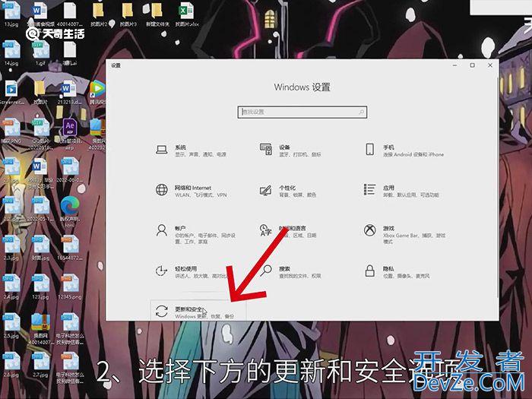Screen dimensions: 532x399
Task: Open the 隐私 (Privacy) settings category
Action: pyautogui.click(x=397, y=272)
